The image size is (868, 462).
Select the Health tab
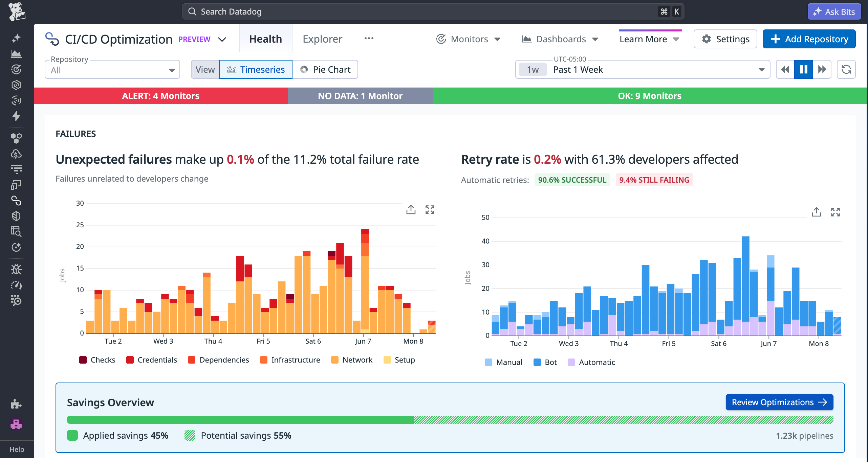(x=266, y=39)
